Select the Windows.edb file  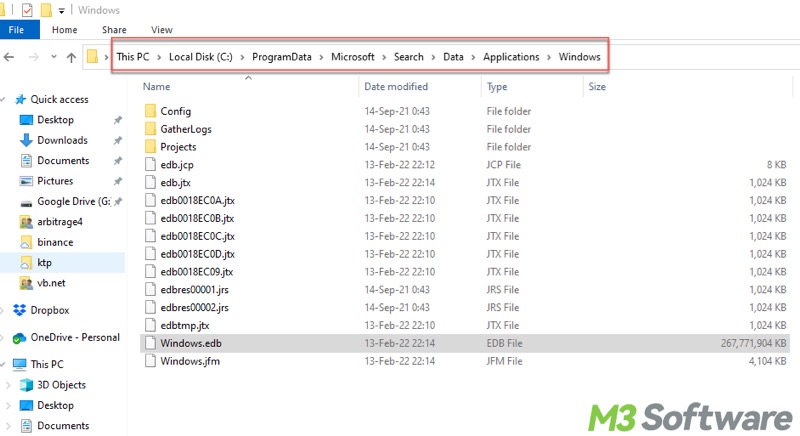(x=190, y=343)
